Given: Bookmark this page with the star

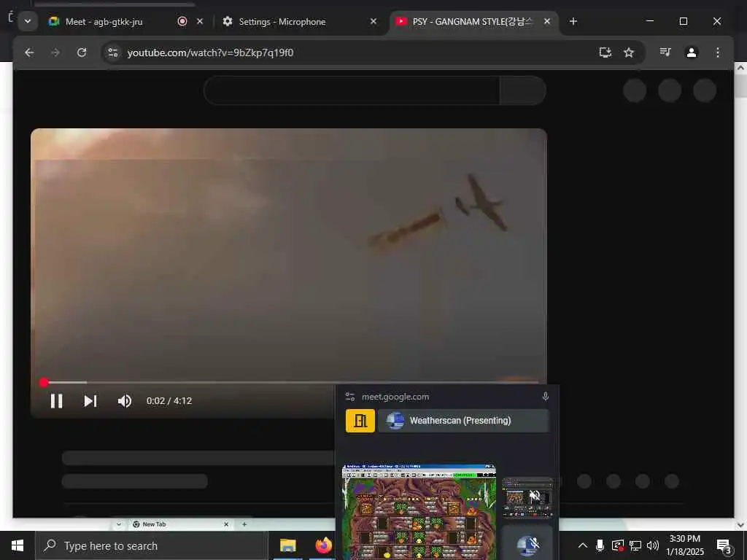Looking at the screenshot, I should point(629,52).
